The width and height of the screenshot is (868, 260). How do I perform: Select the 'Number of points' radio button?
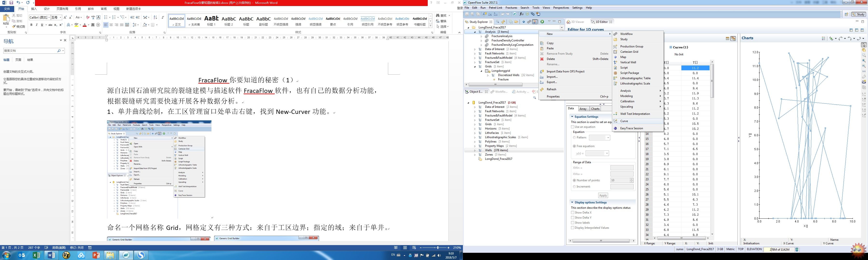[x=574, y=180]
